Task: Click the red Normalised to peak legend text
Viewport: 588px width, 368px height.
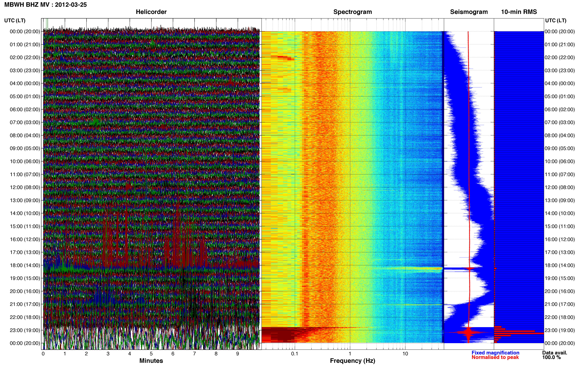Action: [495, 357]
